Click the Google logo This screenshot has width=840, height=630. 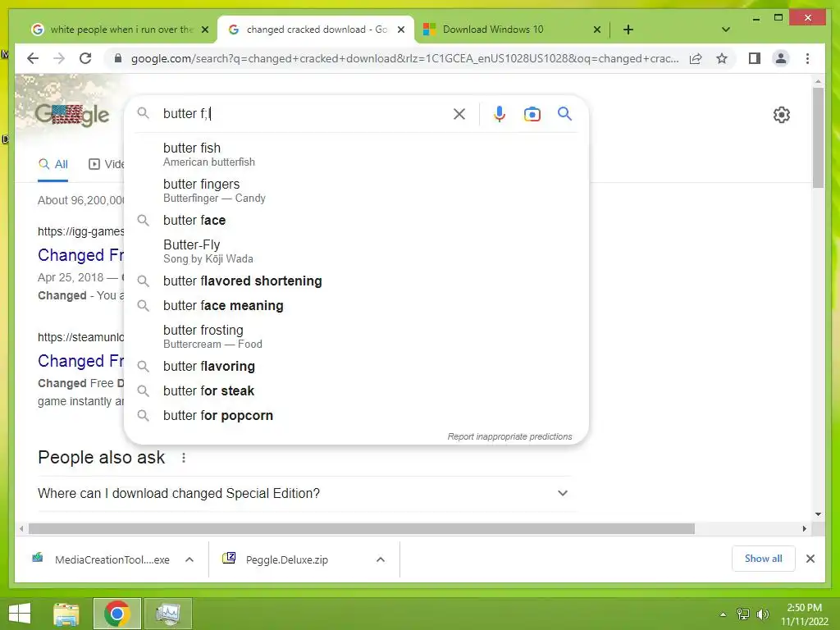coord(72,114)
